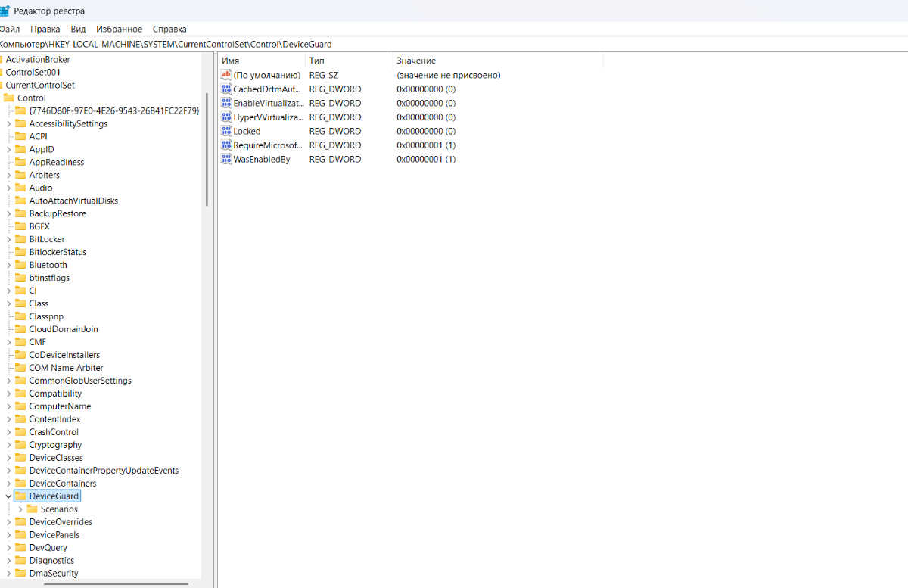Select the EnableVirtualizat... value icon
Image resolution: width=908 pixels, height=588 pixels.
click(x=225, y=103)
